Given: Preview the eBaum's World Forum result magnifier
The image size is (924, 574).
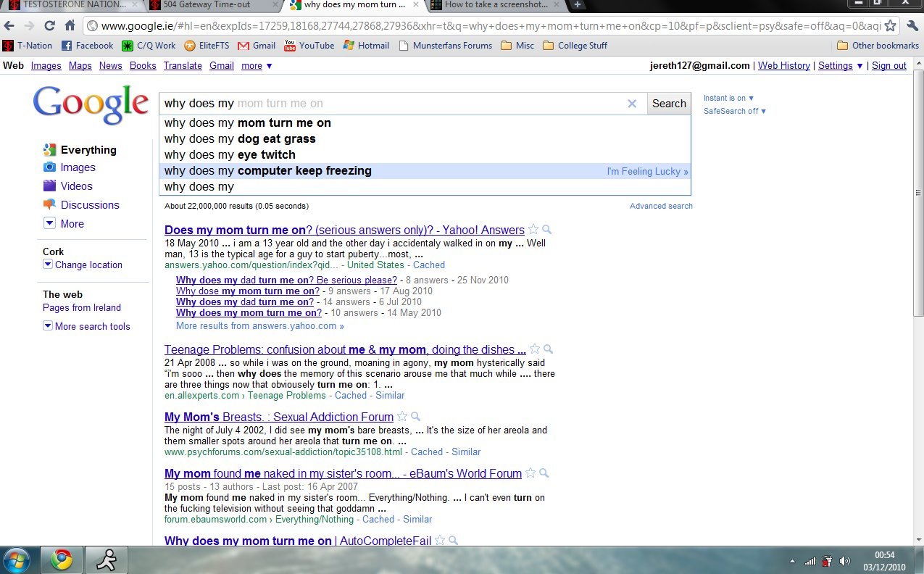Looking at the screenshot, I should click(544, 473).
